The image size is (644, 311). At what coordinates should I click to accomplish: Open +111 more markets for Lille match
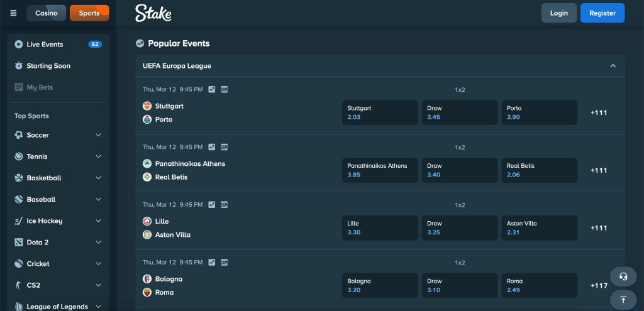(599, 227)
